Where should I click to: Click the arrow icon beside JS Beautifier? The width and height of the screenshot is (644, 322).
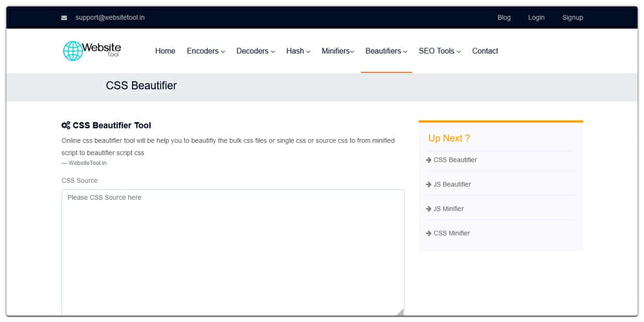point(429,184)
